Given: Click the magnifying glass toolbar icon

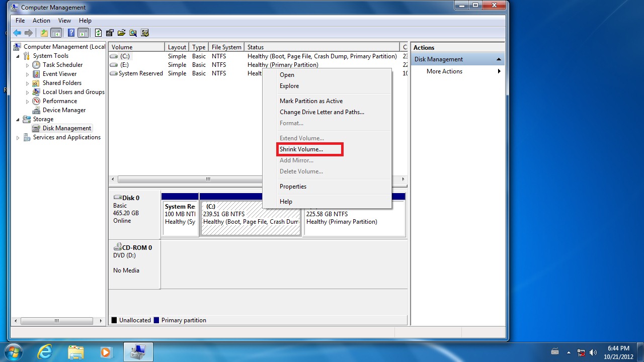Looking at the screenshot, I should point(133,33).
